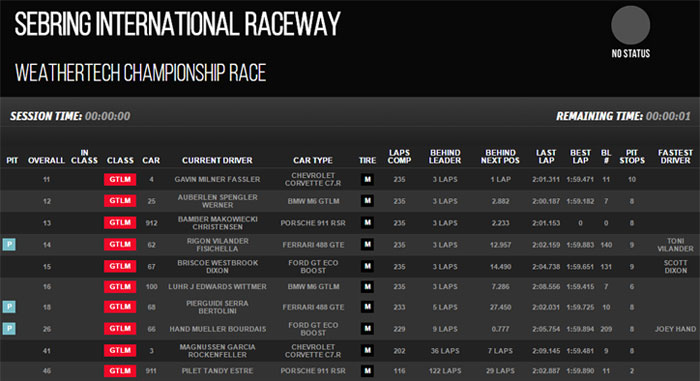Select driver row Pierguidi Serra Bertolini
This screenshot has width=700, height=381.
(x=350, y=307)
